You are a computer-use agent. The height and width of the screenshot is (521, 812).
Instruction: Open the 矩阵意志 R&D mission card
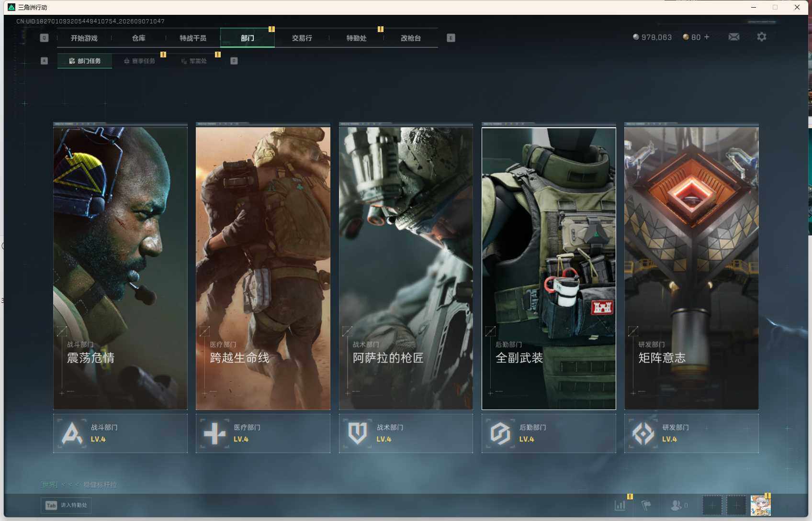tap(691, 268)
